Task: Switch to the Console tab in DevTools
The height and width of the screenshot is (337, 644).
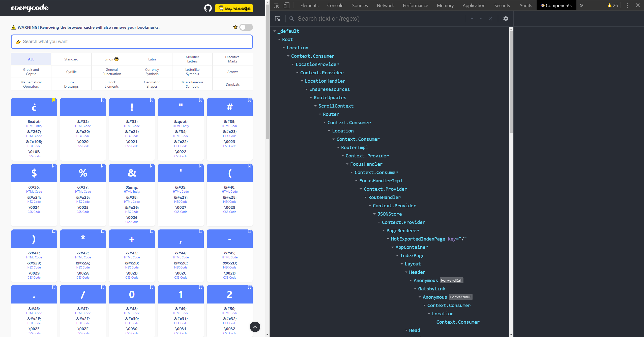Action: [335, 5]
